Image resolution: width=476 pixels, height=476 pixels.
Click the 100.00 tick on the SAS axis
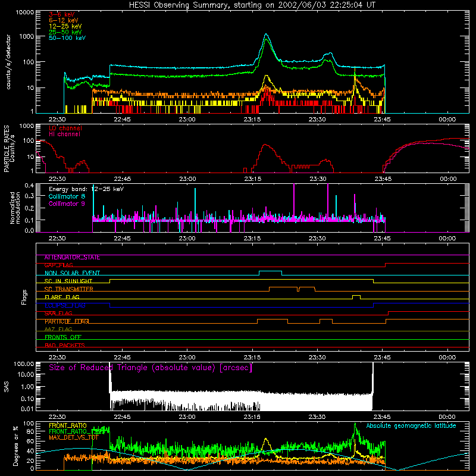[24, 364]
